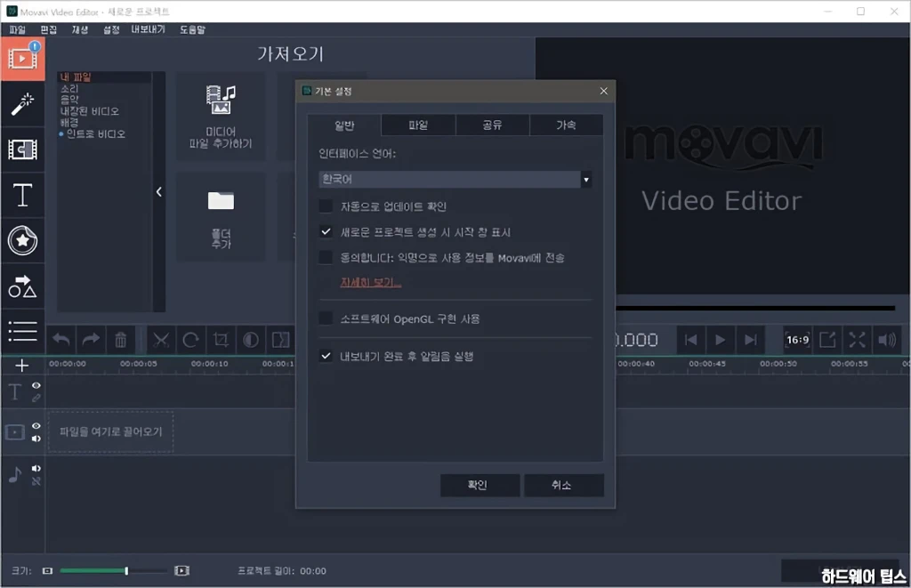
Task: Select the Callouts shapes tool
Action: [22, 287]
